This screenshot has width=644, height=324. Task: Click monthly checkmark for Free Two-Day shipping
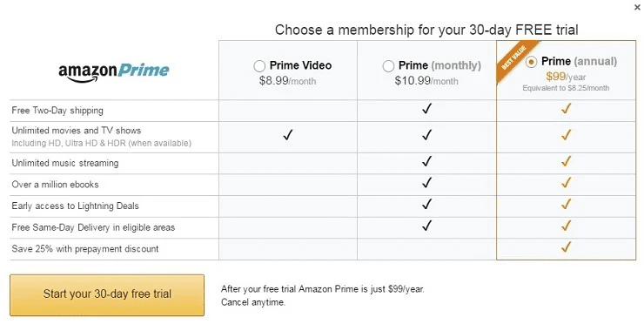pyautogui.click(x=426, y=109)
